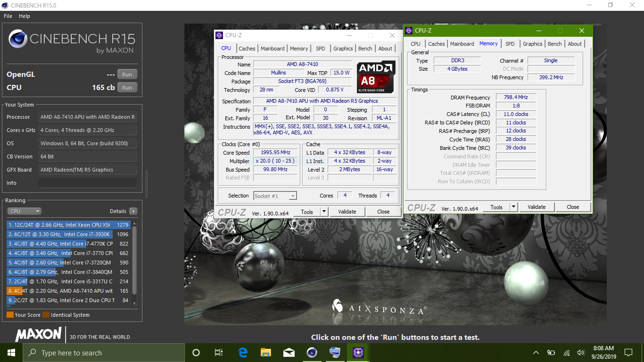644x362 pixels.
Task: Open the CPU ranking type dropdown
Action: [25, 211]
